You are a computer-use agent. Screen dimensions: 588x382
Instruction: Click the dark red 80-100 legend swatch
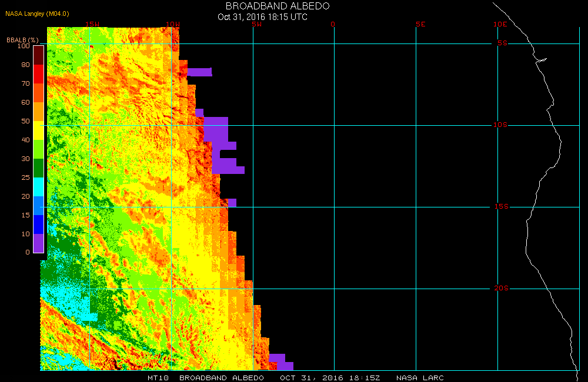[x=38, y=55]
